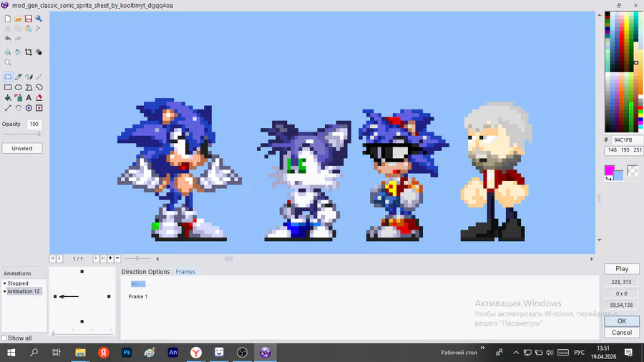Select Animation 12 in the list
This screenshot has height=362, width=644.
(24, 291)
